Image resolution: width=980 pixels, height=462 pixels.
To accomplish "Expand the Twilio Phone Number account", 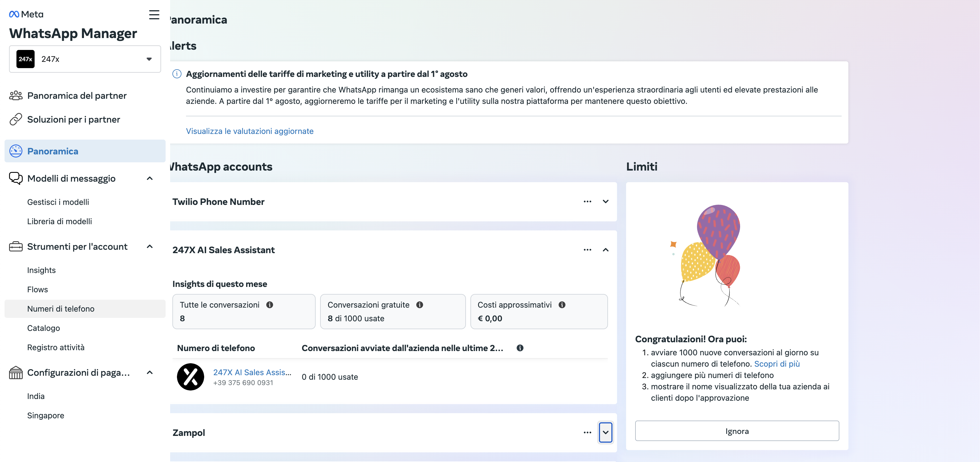I will (x=606, y=201).
